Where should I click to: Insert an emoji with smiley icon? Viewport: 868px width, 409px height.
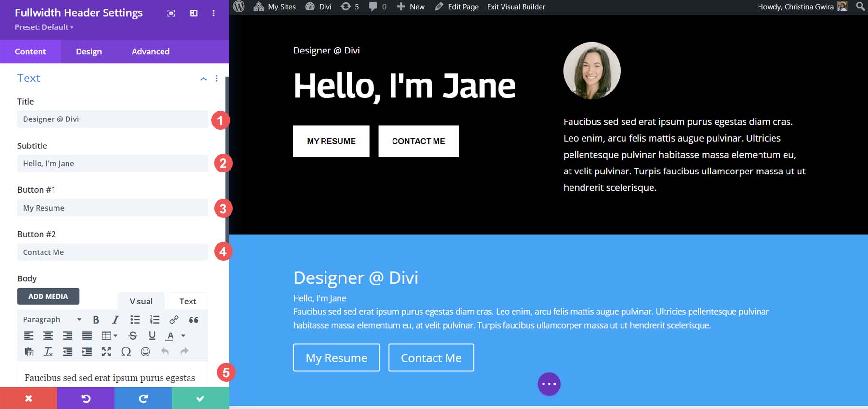point(145,352)
